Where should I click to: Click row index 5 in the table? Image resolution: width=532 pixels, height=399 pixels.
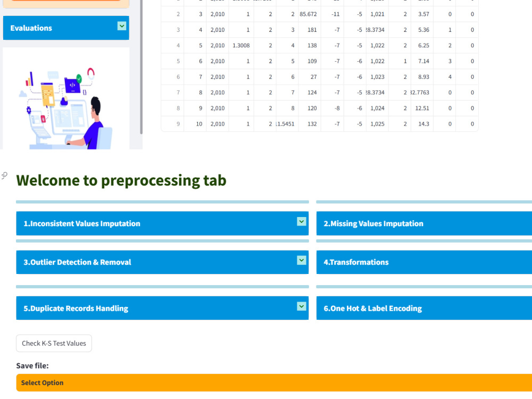[x=173, y=61]
